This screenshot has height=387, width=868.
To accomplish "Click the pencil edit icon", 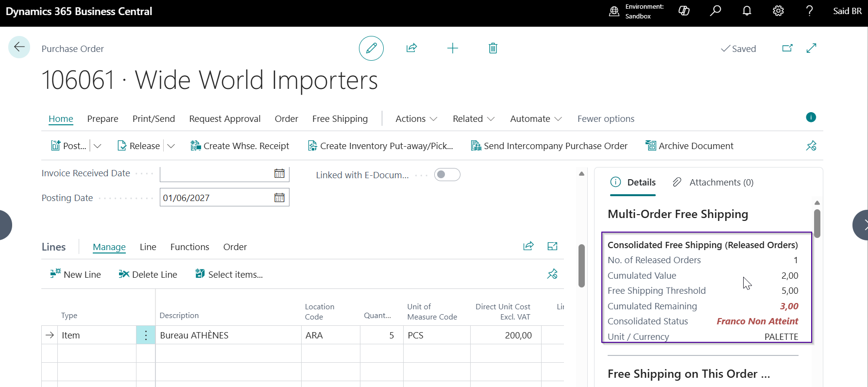I will pyautogui.click(x=371, y=48).
